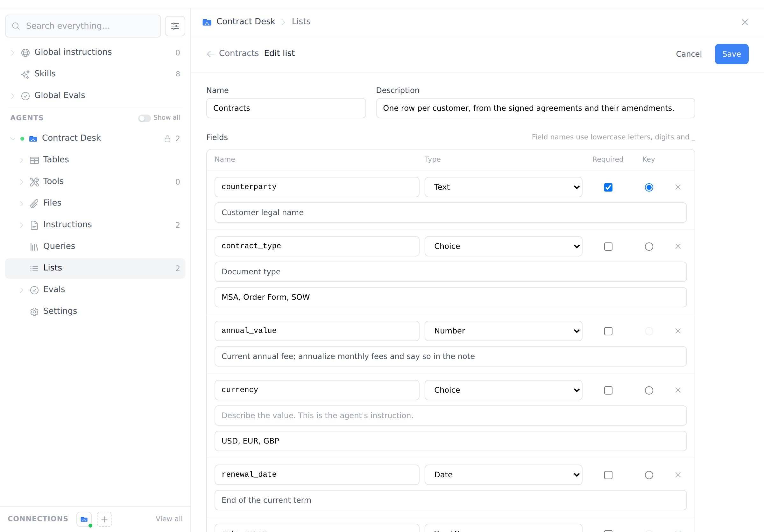
Task: Set currency as the Key field
Action: (649, 390)
